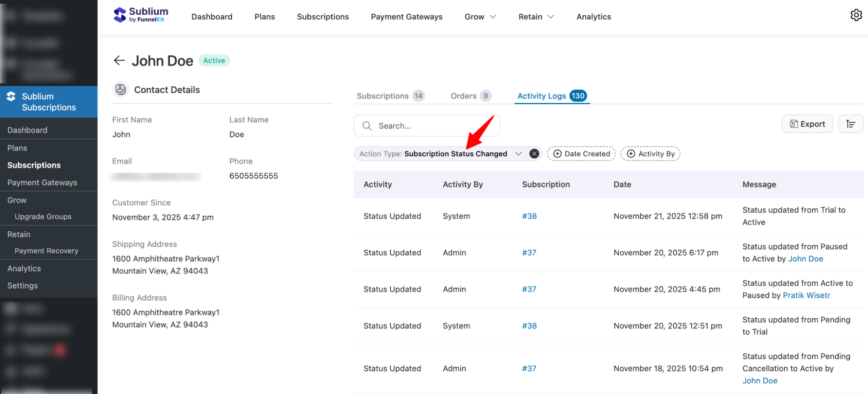Add an Activity By filter

[x=650, y=153]
